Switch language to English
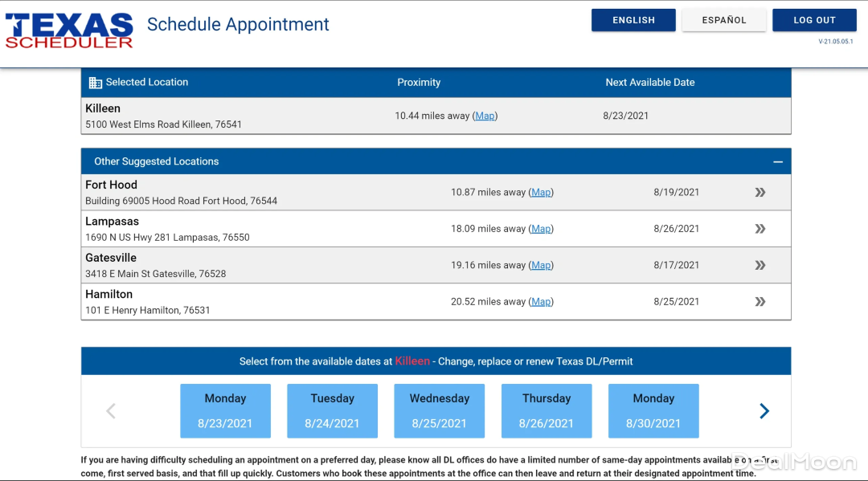This screenshot has width=868, height=481. coord(633,20)
